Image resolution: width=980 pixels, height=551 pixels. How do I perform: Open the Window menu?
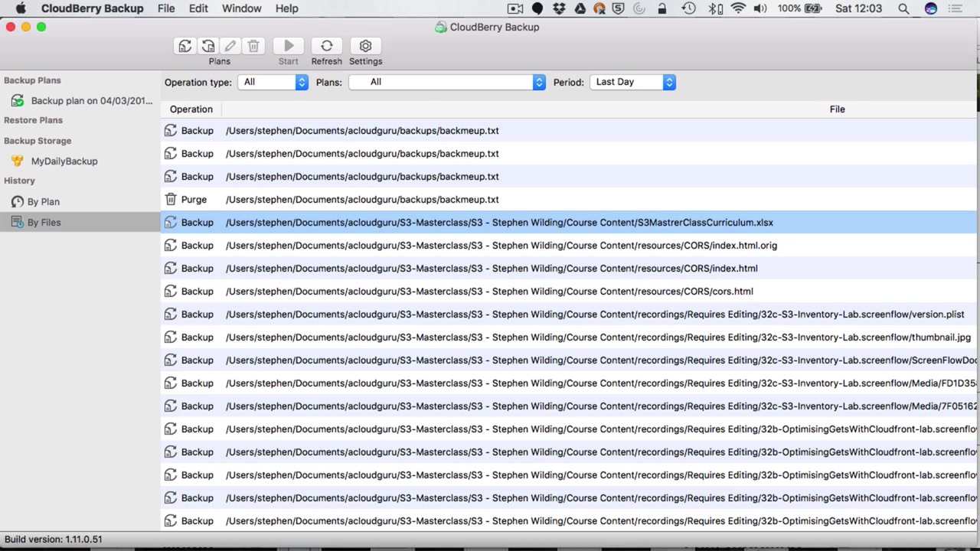[242, 8]
